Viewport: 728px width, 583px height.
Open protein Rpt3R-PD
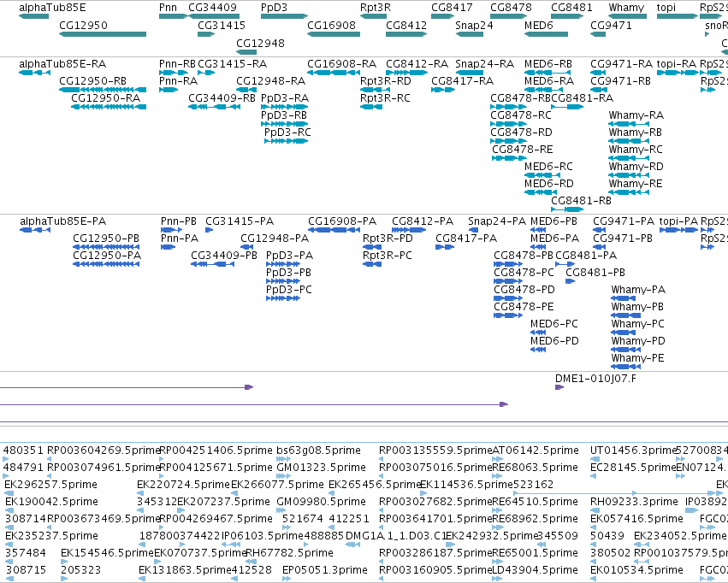click(x=388, y=238)
